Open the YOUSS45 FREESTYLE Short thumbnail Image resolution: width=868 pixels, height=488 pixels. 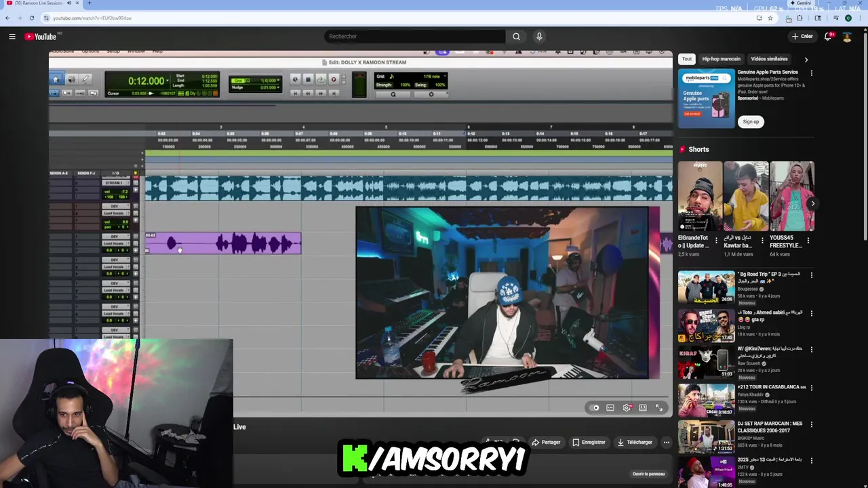[x=792, y=196]
